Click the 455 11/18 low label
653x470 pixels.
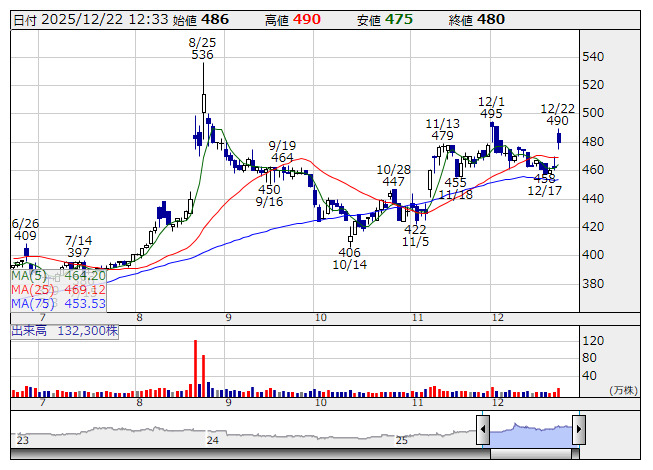pyautogui.click(x=456, y=189)
